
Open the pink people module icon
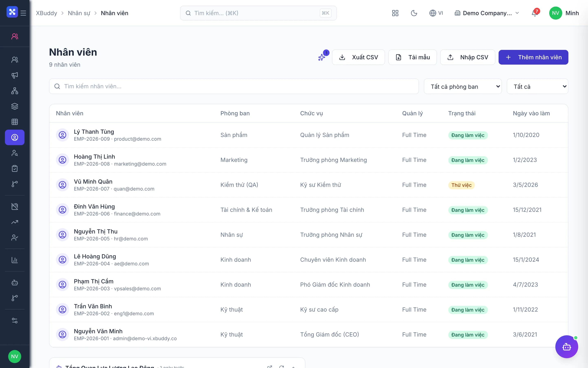[x=14, y=36]
